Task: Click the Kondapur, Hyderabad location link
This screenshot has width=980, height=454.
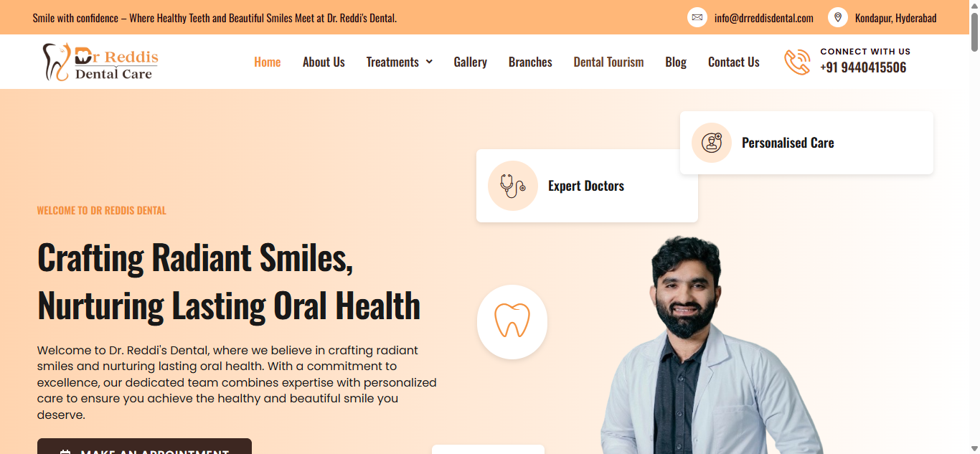Action: [895, 18]
